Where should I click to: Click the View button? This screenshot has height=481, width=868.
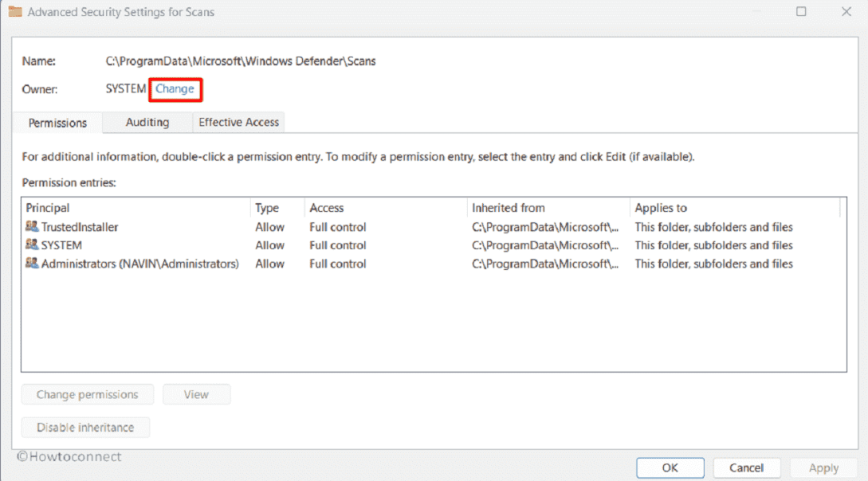coord(196,395)
